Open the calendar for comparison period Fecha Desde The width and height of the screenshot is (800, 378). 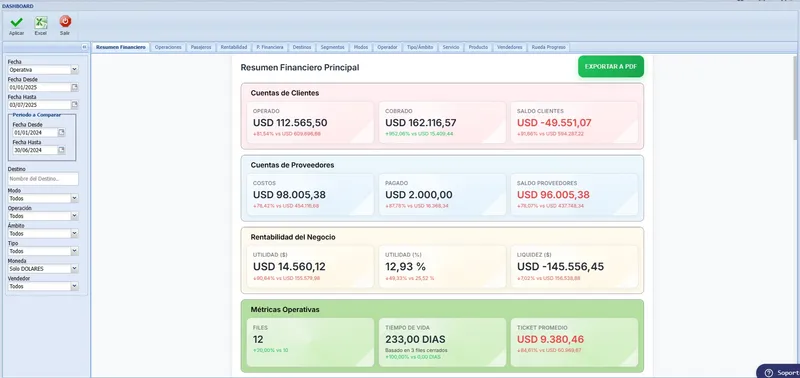click(62, 133)
